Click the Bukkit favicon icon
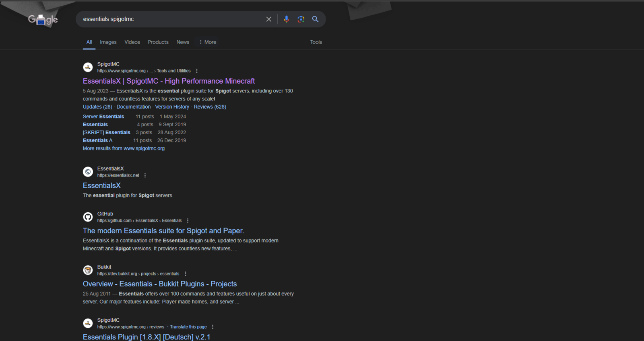644x341 pixels. click(x=88, y=270)
